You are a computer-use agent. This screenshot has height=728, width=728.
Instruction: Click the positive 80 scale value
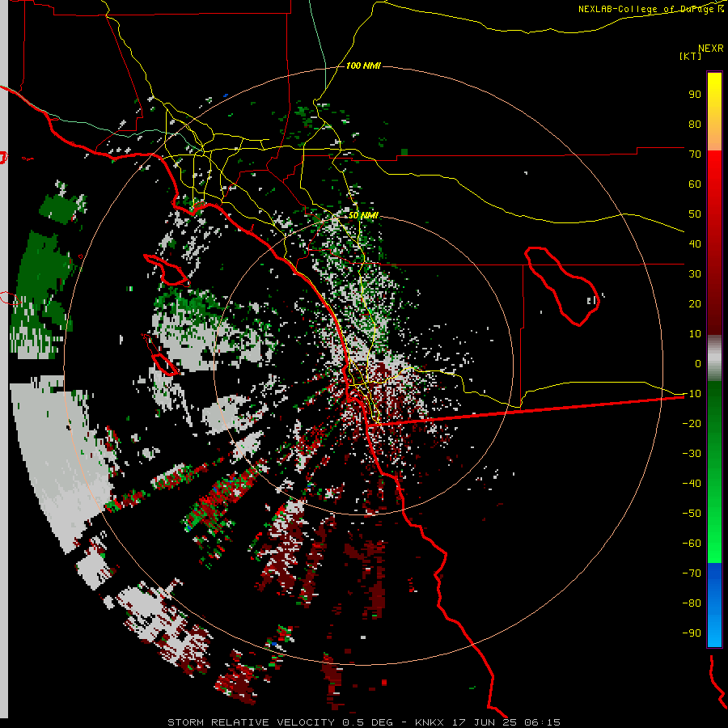(695, 124)
